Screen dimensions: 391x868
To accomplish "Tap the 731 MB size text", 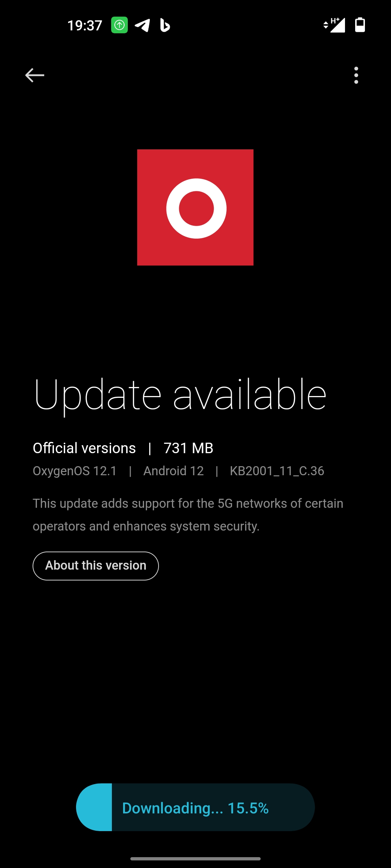I will [x=188, y=448].
